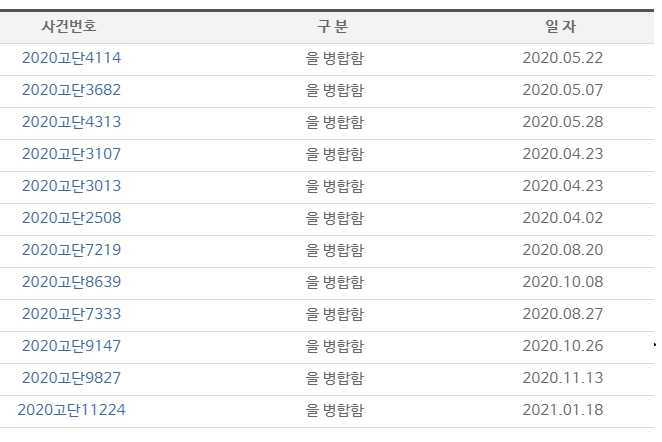Click 을 병합함 in 2020고단4114 row

334,58
